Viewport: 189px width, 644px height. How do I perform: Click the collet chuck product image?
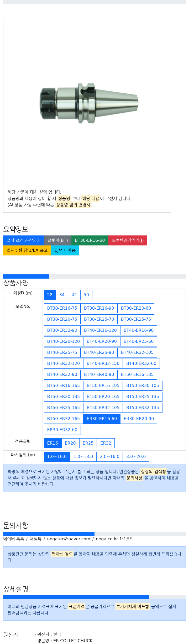click(89, 103)
